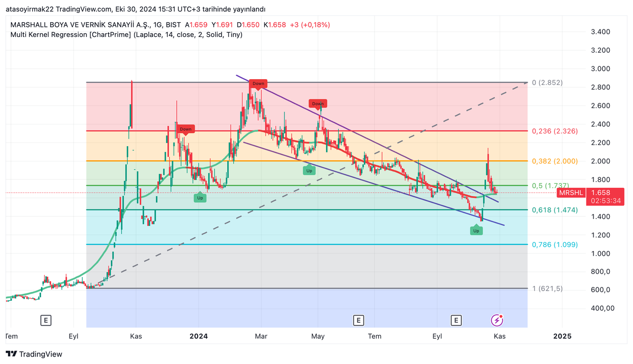The image size is (633, 364).
Task: Click the 2025 label on time axis
Action: (562, 336)
